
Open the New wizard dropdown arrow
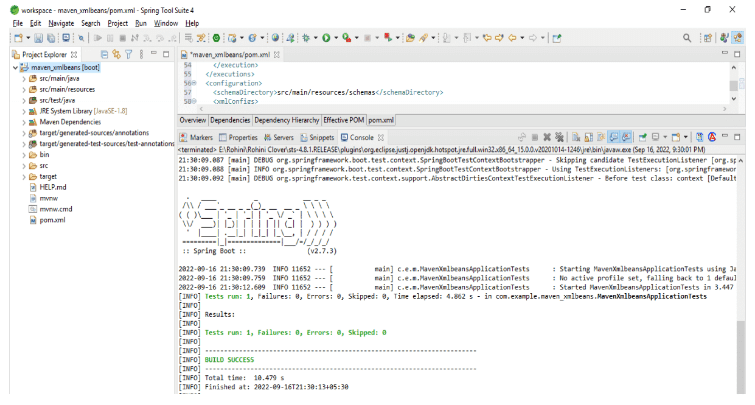pyautogui.click(x=28, y=38)
